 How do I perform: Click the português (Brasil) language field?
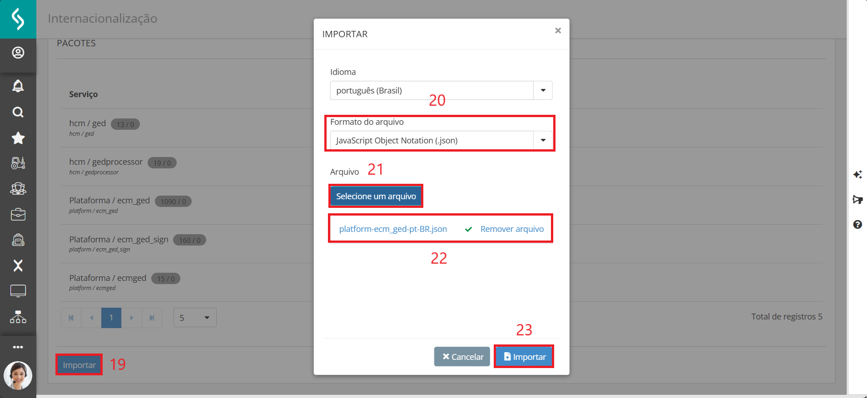coord(432,90)
